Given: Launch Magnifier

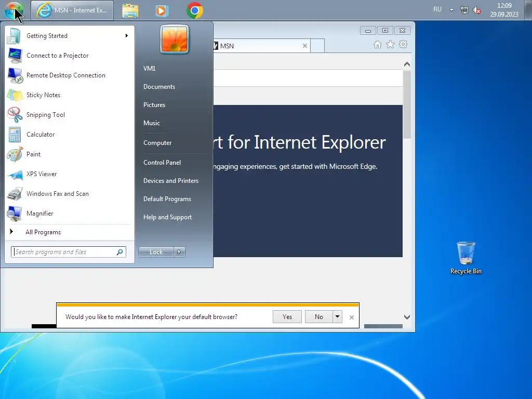Looking at the screenshot, I should point(70,214).
